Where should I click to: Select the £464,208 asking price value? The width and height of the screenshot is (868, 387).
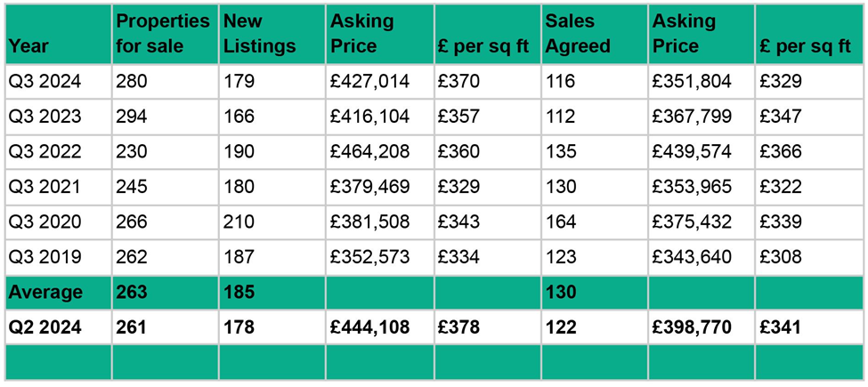click(x=369, y=152)
